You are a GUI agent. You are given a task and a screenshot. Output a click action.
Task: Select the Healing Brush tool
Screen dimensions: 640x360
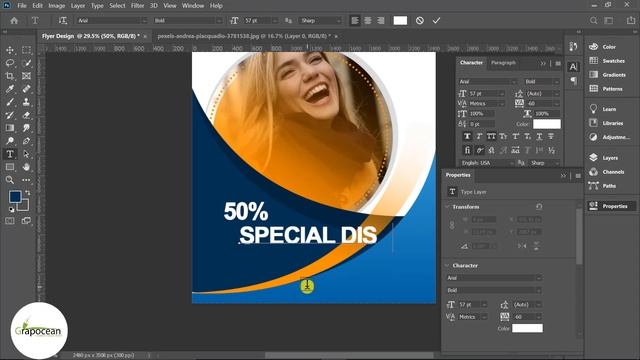[27, 89]
